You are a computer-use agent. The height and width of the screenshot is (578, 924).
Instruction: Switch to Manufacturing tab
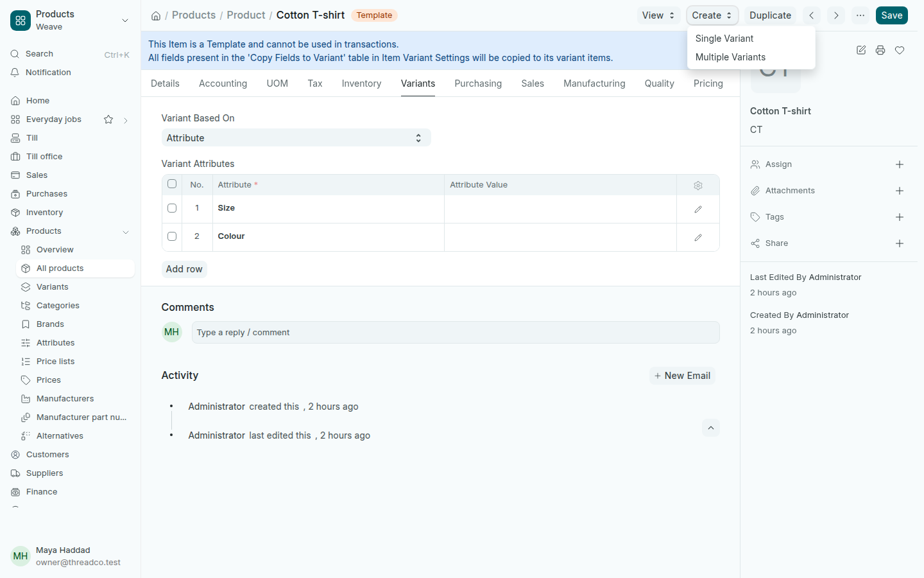coord(594,83)
